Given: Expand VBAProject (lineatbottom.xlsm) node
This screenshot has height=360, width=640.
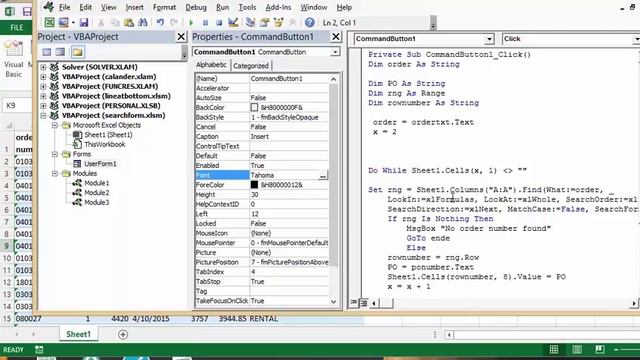Looking at the screenshot, I should click(43, 96).
